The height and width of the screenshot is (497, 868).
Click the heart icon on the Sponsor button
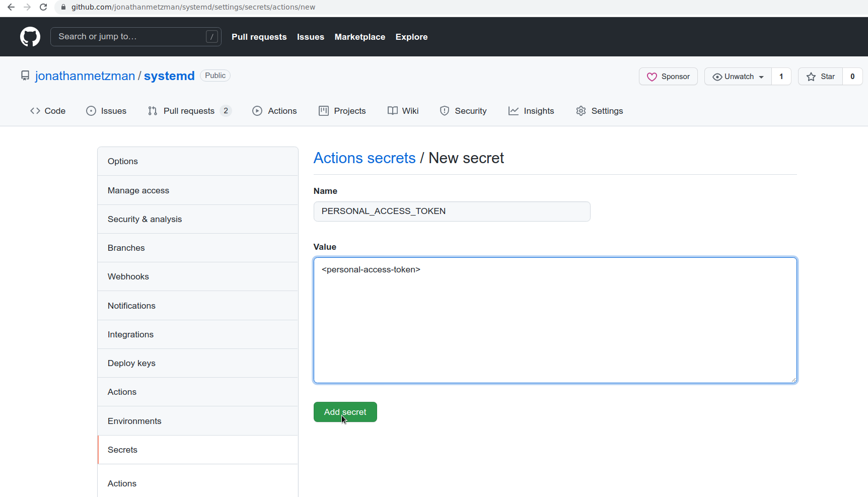tap(652, 77)
